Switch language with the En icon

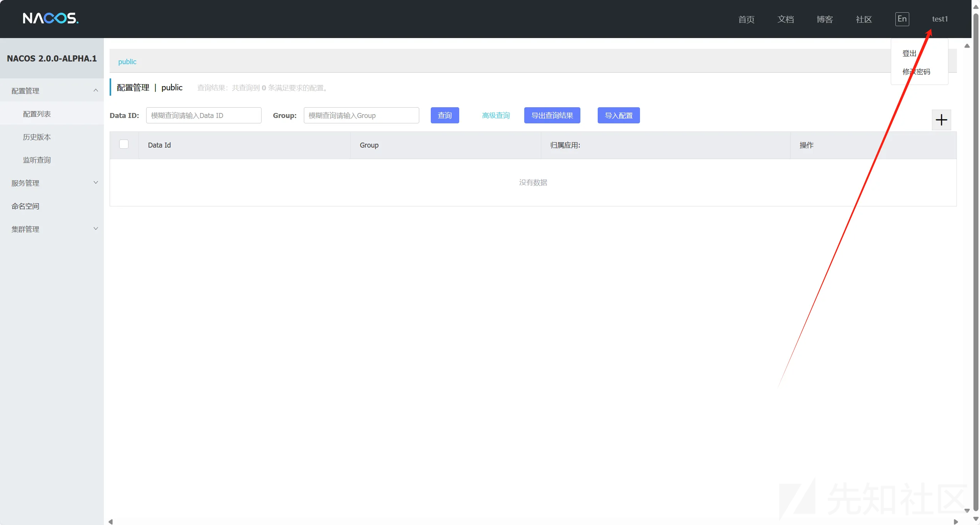coord(902,19)
